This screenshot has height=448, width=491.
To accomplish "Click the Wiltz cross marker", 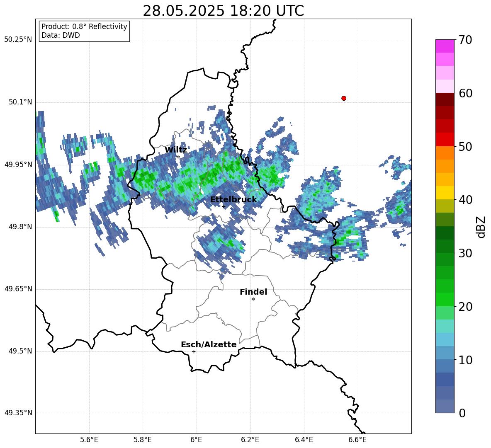I will point(178,157).
